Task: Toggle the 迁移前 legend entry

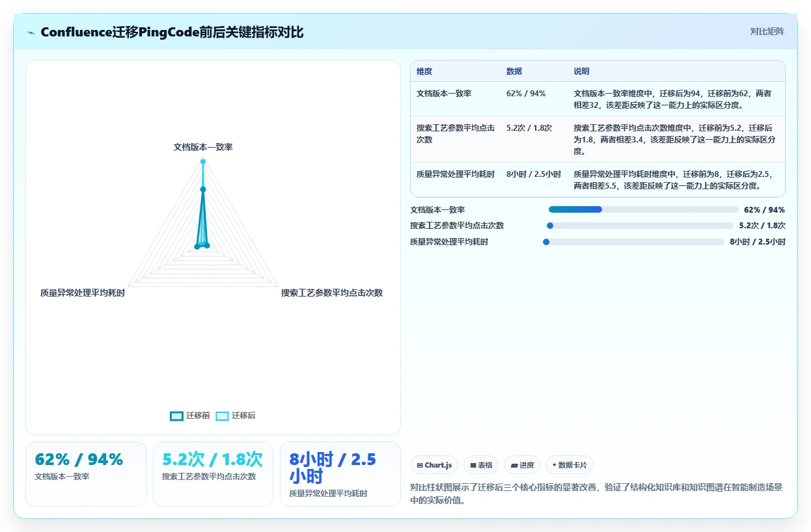Action: (189, 416)
